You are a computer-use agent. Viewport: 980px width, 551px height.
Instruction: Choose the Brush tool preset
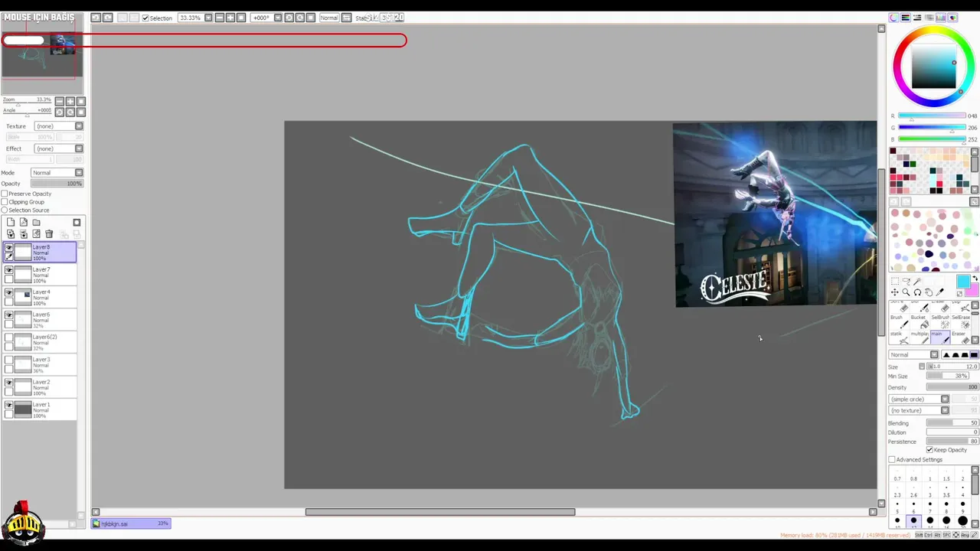(x=900, y=322)
